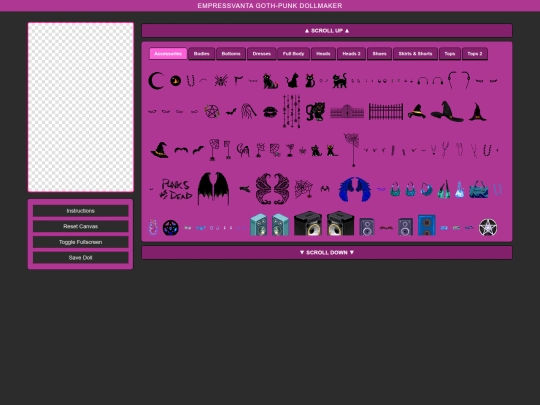
Task: Click the Empressvanta Goth-Punk Dollmaker title
Action: (270, 6)
